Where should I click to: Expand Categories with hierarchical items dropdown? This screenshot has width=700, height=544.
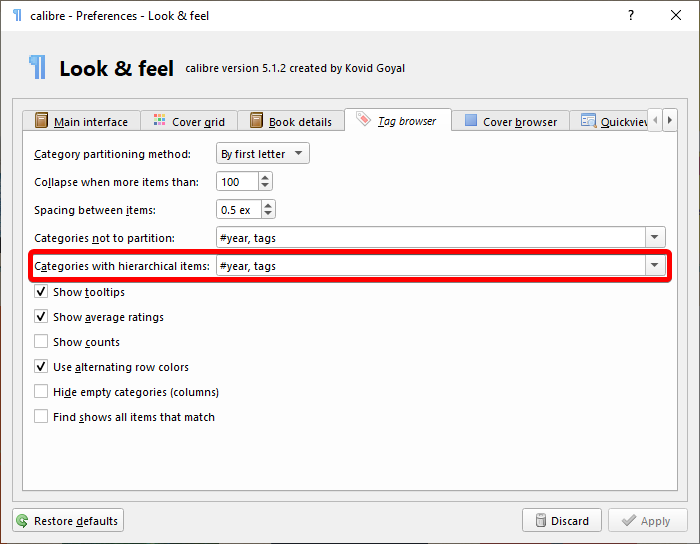click(655, 266)
